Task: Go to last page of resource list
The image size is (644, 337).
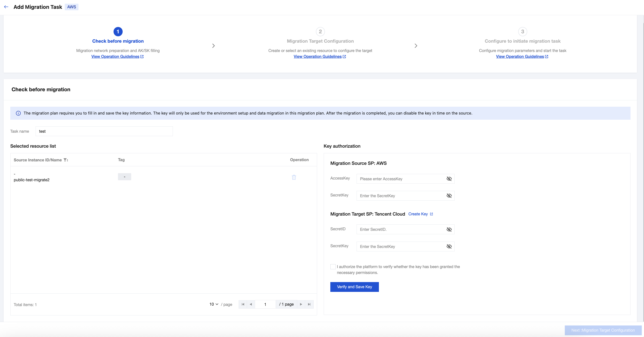Action: pos(309,304)
